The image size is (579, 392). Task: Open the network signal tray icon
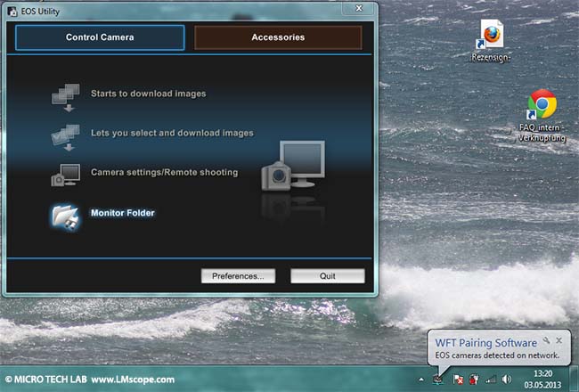(489, 379)
